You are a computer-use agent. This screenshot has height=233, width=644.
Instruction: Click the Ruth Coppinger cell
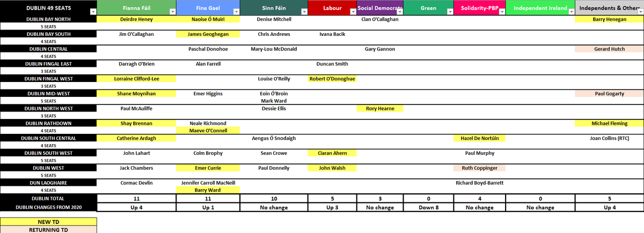click(x=479, y=168)
